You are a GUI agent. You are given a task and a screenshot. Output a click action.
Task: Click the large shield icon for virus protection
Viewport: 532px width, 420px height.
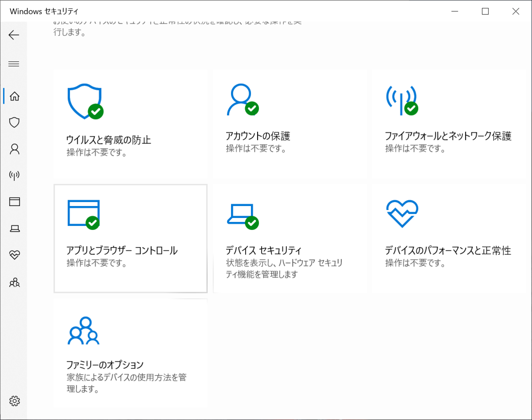pyautogui.click(x=85, y=101)
